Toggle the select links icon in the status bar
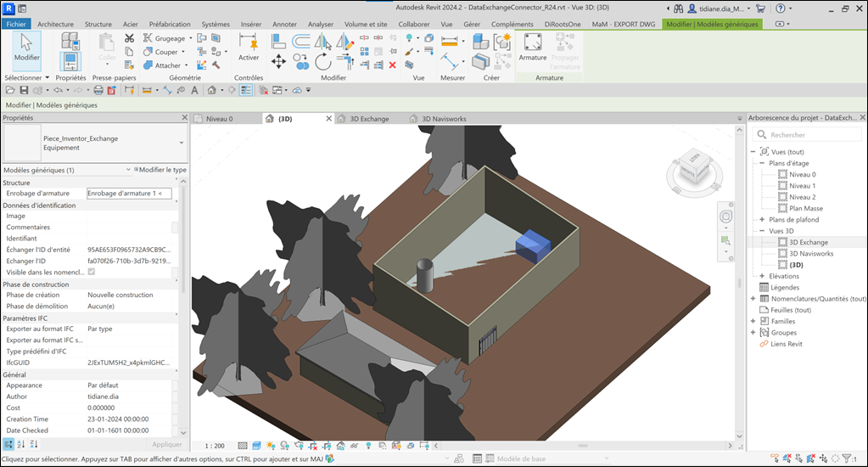The image size is (868, 467). click(774, 459)
